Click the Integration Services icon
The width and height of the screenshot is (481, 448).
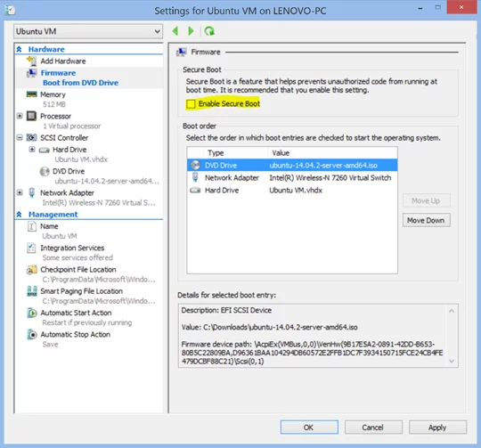point(31,248)
